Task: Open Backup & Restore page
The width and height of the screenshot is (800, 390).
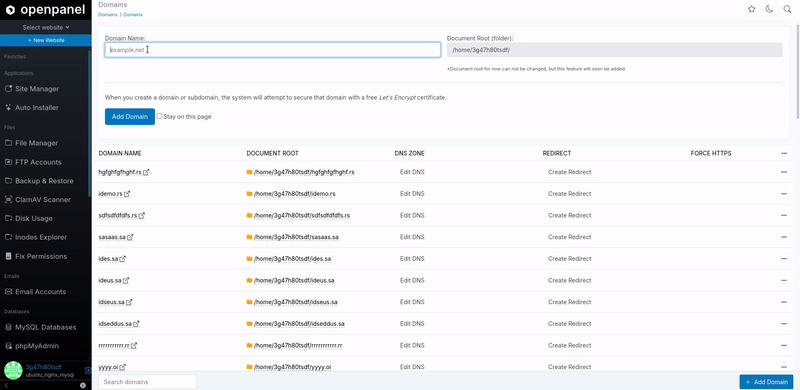Action: (39, 181)
